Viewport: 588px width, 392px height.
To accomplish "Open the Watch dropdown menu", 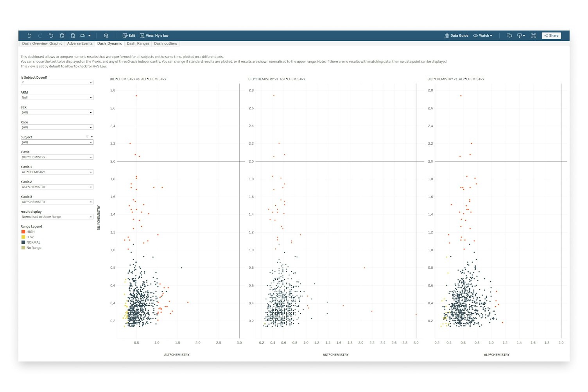I will click(483, 36).
